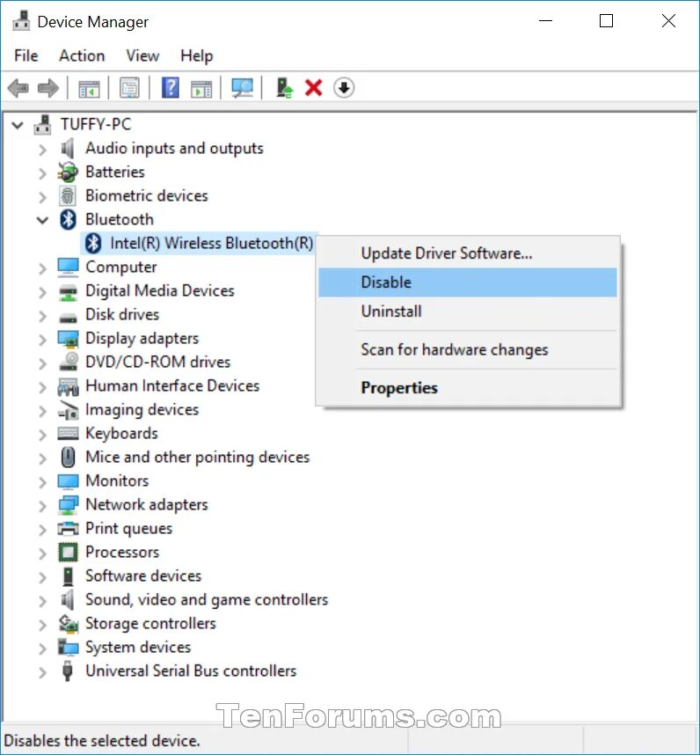Click the red X Uninstall toolbar icon
Screen dimensions: 700x755
pyautogui.click(x=314, y=88)
